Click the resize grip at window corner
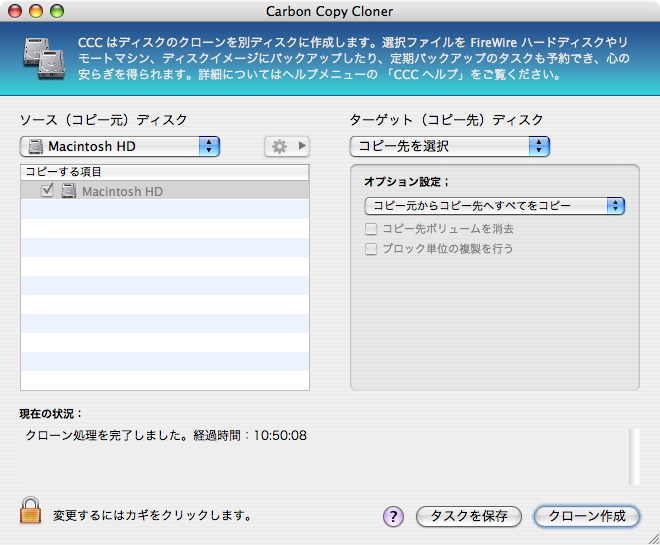660x545 pixels. 654,539
